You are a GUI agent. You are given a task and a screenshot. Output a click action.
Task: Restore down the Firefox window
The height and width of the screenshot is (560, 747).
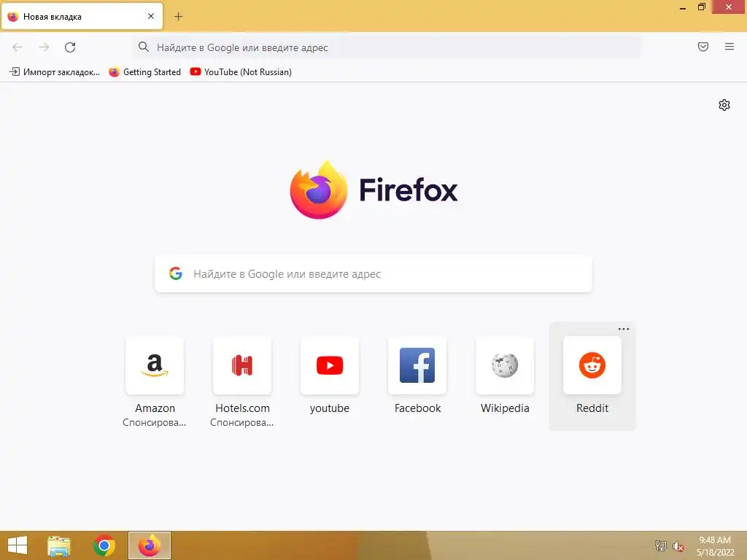[x=701, y=7]
